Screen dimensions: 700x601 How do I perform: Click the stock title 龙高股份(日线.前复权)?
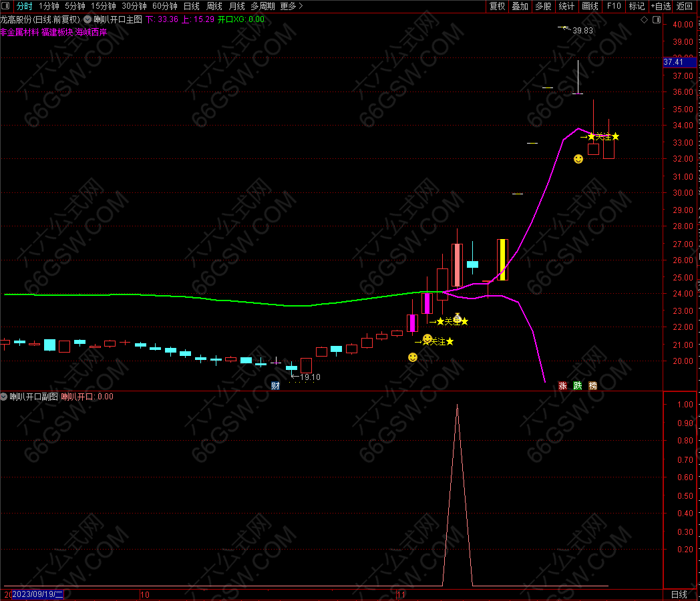click(x=41, y=19)
